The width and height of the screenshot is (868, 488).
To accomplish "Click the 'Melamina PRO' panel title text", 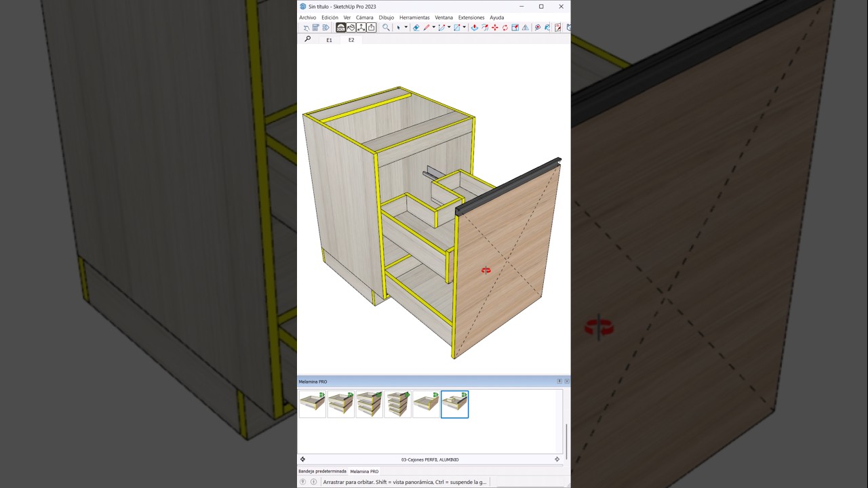I will 313,382.
